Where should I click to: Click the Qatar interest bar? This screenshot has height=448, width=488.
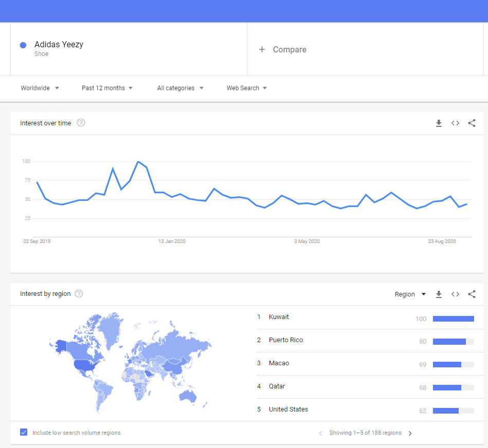pos(453,388)
